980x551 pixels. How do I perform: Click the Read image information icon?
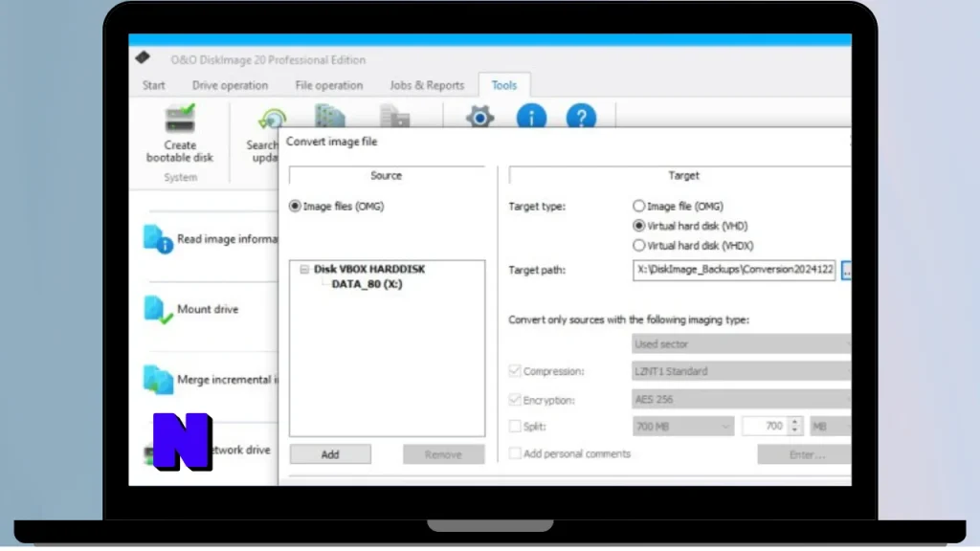pos(158,238)
